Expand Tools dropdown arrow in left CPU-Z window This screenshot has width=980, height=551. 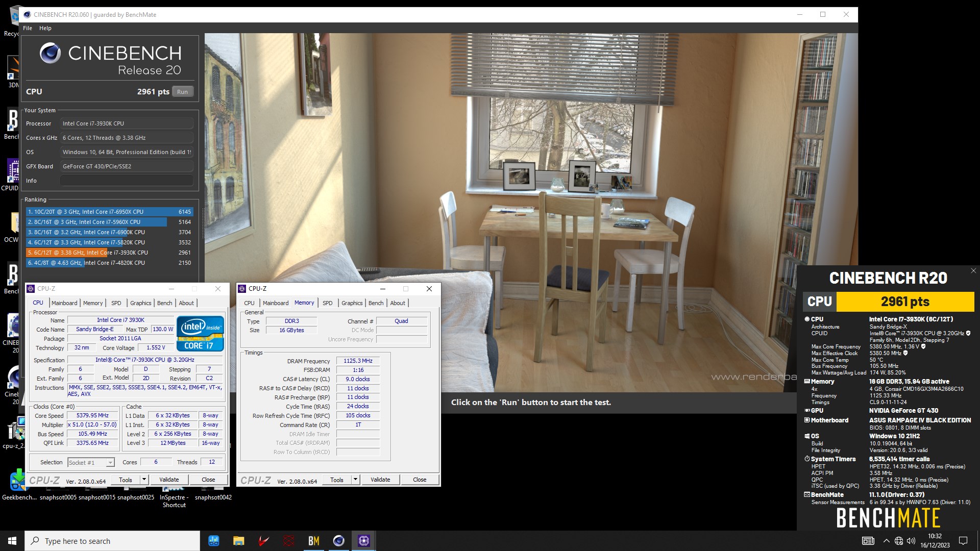[x=144, y=480]
